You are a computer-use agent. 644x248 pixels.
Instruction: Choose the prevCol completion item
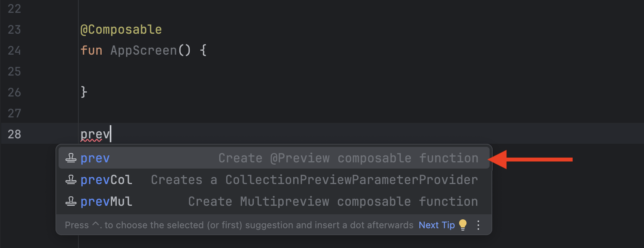click(106, 180)
